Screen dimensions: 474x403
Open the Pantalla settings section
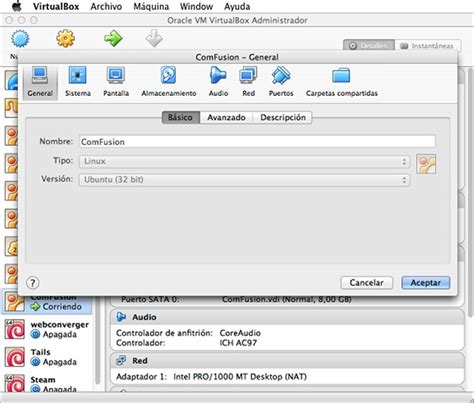pos(116,82)
